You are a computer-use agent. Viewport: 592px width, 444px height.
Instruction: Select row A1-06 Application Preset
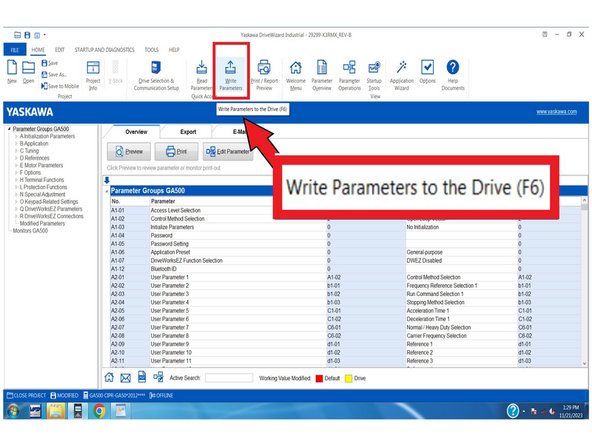[345, 252]
